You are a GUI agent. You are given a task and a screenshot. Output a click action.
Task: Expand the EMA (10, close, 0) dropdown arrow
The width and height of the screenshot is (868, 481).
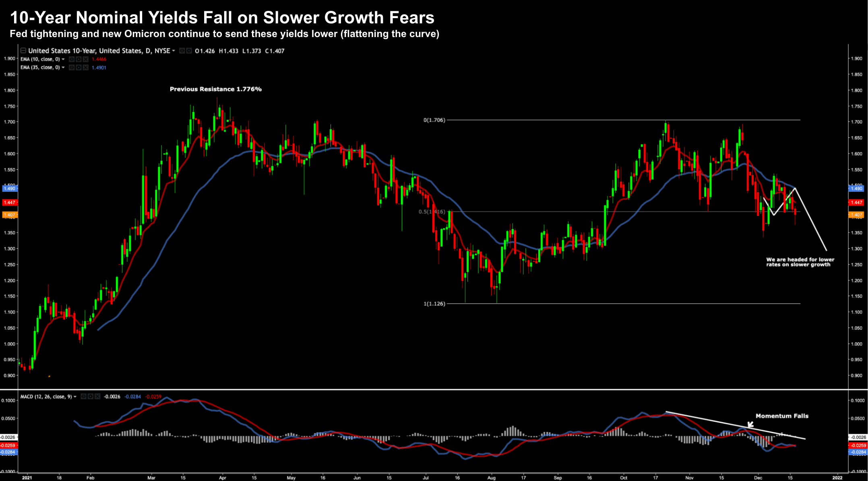tap(63, 59)
